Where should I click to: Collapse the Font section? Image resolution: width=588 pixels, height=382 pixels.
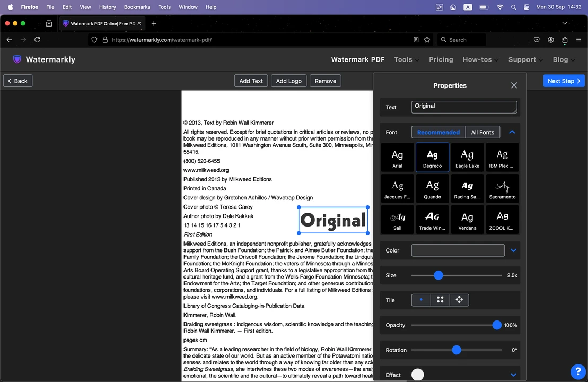[x=512, y=132]
